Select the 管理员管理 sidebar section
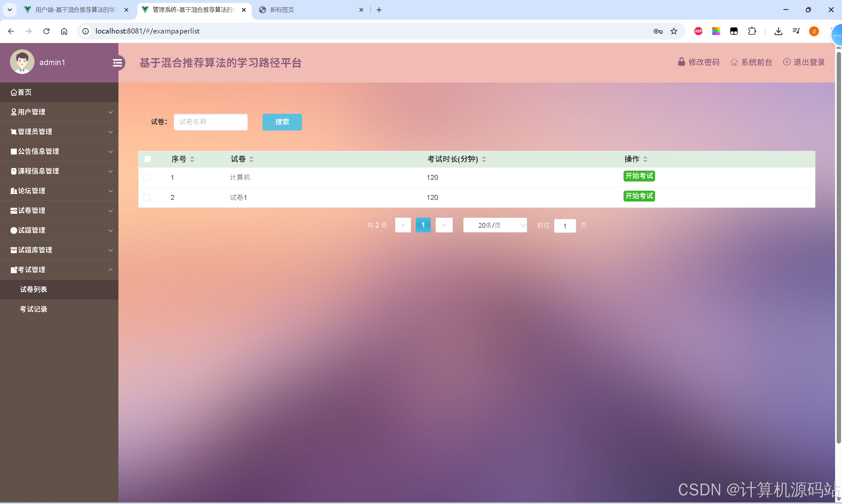 pos(34,132)
